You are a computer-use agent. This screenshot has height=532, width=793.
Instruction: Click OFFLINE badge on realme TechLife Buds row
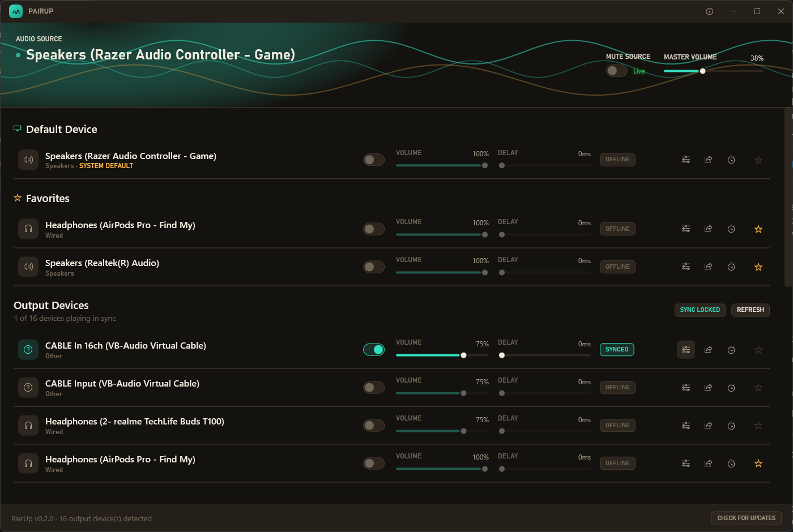617,426
